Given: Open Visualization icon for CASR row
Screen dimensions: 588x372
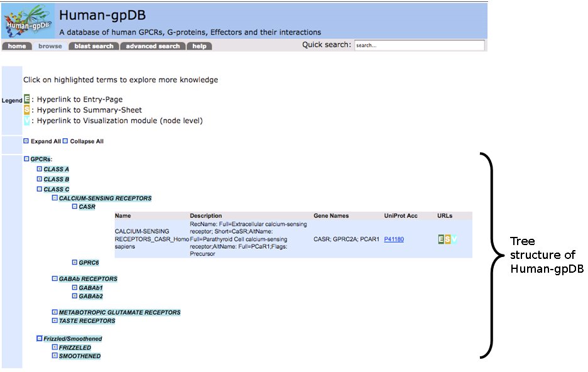Looking at the screenshot, I should [x=454, y=239].
